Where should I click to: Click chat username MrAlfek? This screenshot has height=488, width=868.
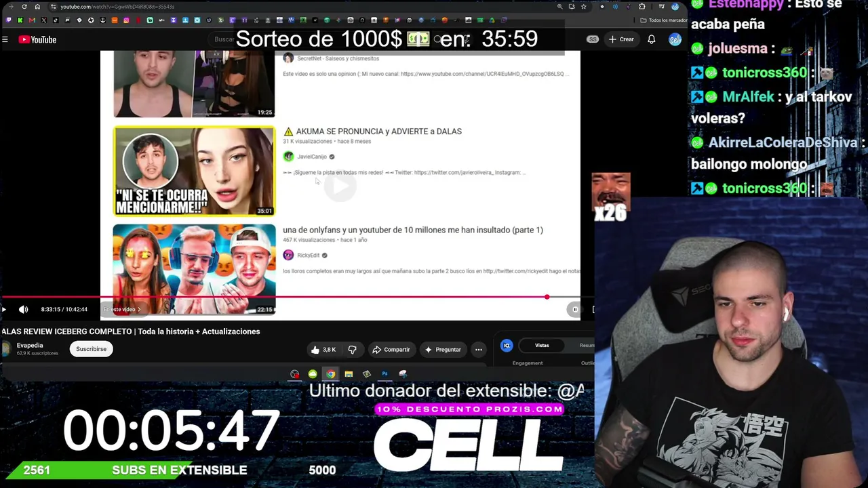click(749, 97)
